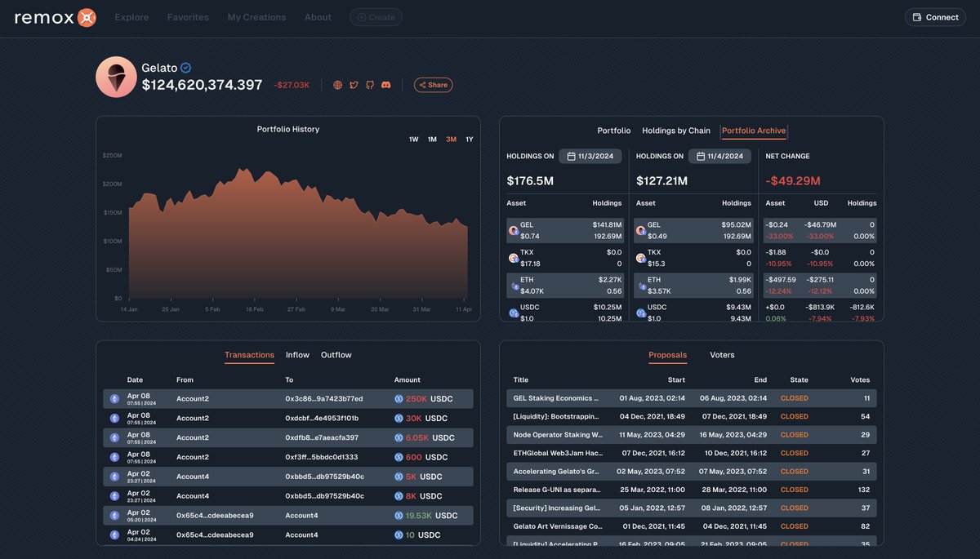980x559 pixels.
Task: Switch to the Inflow tab
Action: pos(297,355)
